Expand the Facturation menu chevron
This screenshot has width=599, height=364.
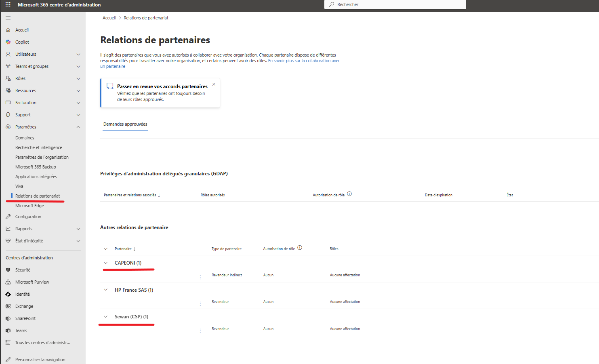78,103
